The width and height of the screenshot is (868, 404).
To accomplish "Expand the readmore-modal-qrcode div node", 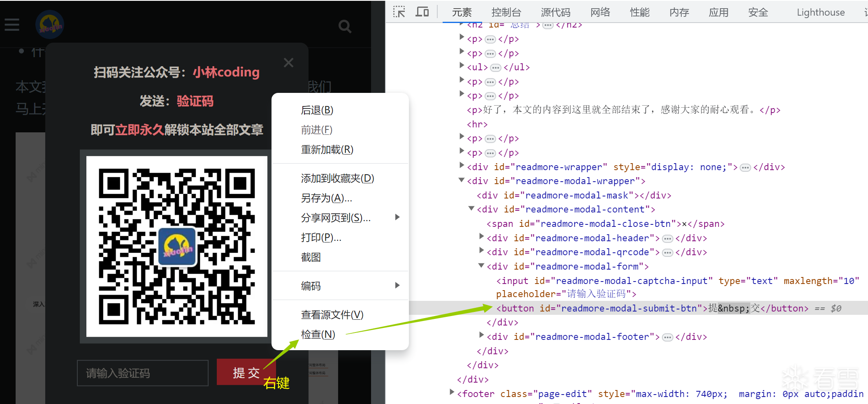I will click(481, 250).
